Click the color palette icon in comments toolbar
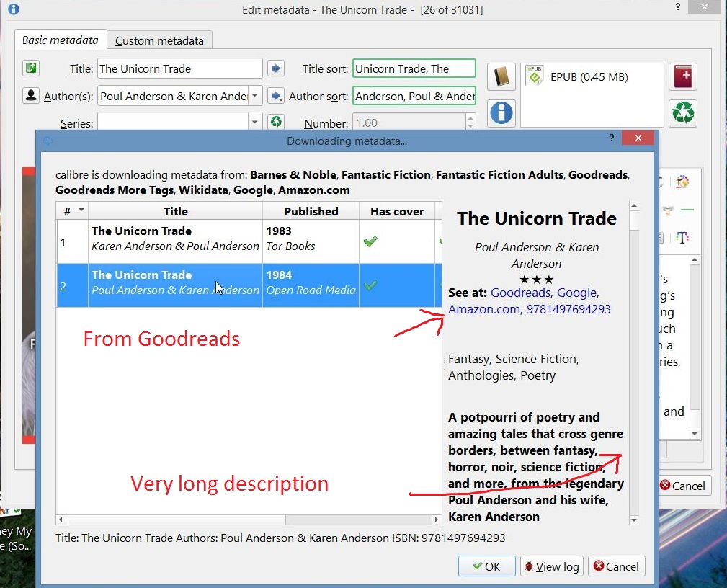 point(682,182)
